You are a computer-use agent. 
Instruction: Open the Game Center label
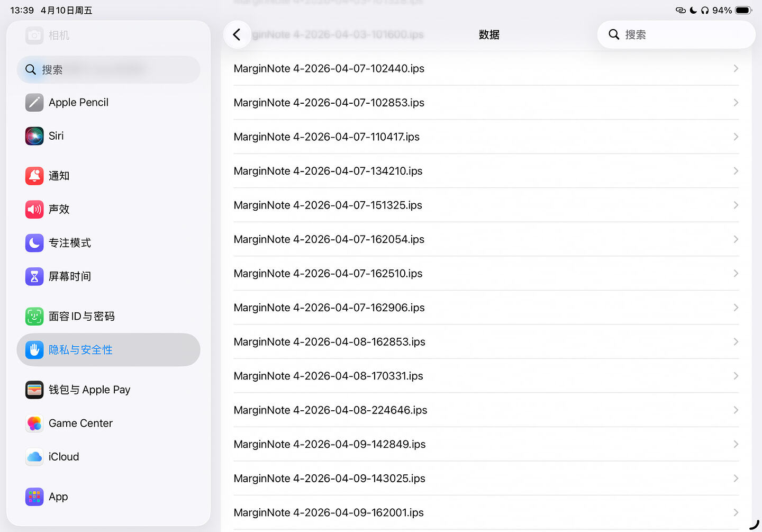point(80,423)
